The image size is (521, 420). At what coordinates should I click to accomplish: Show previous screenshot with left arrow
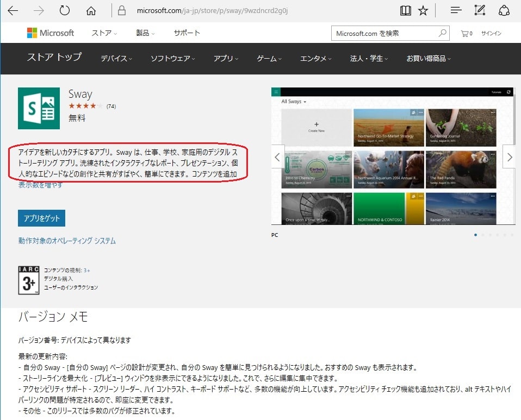278,156
